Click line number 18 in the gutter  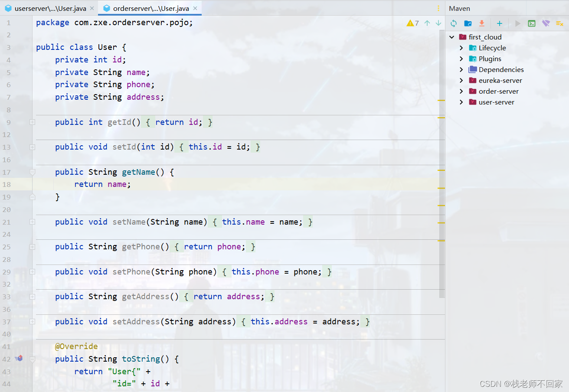[7, 184]
